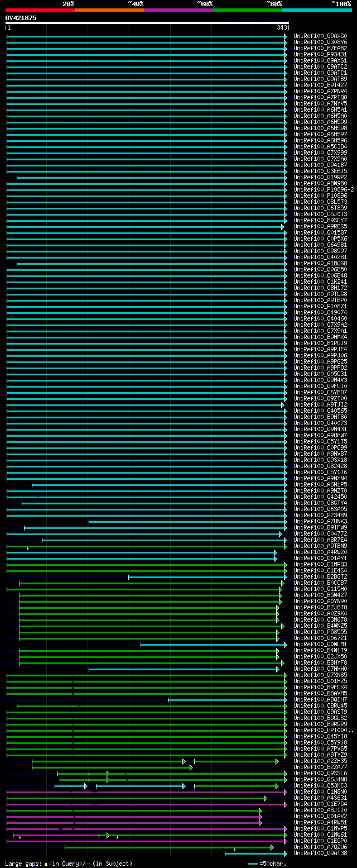
Task: Open hit UniRef100_P93431
Action: [320, 55]
